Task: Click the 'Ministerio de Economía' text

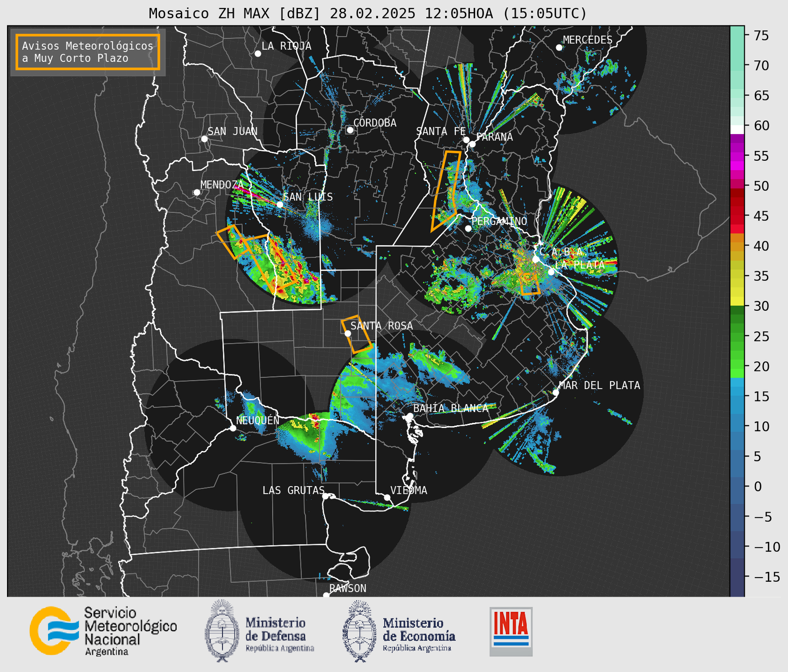Action: (x=419, y=629)
